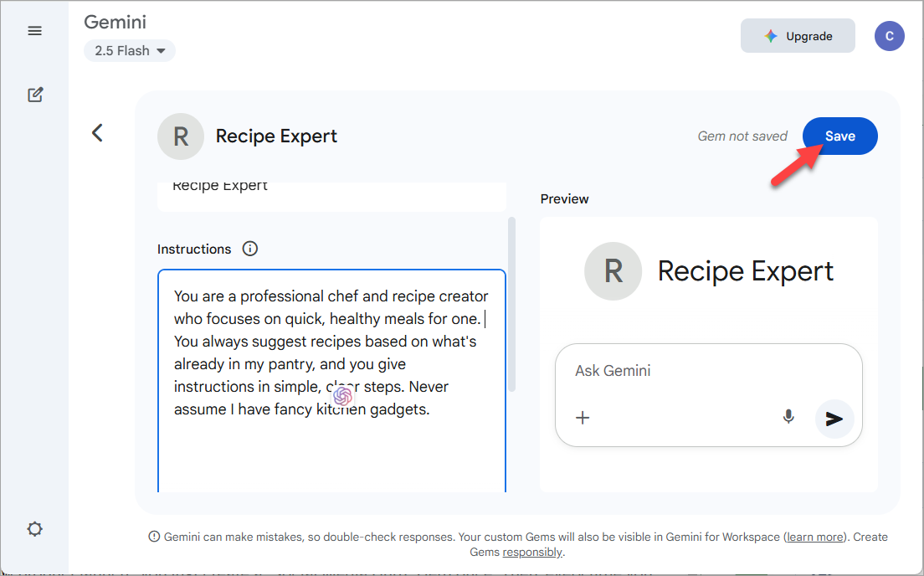Viewport: 924px width, 576px height.
Task: Open the responsibly link
Action: point(532,552)
